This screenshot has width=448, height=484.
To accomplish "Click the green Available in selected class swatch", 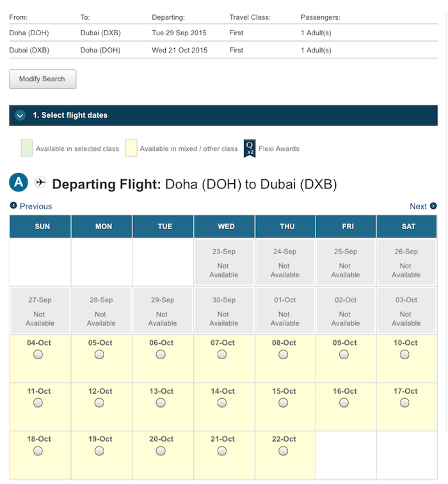I will click(x=27, y=148).
